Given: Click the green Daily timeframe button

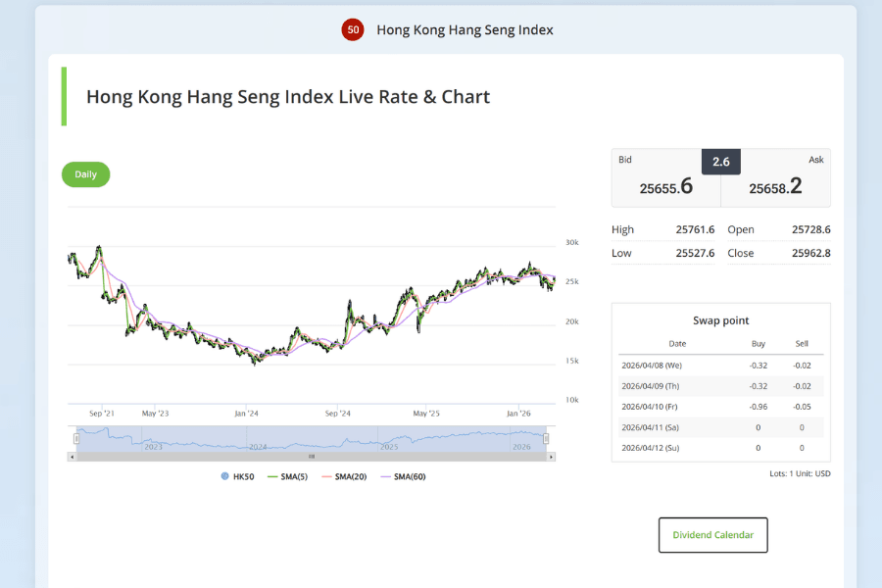Looking at the screenshot, I should tap(85, 173).
